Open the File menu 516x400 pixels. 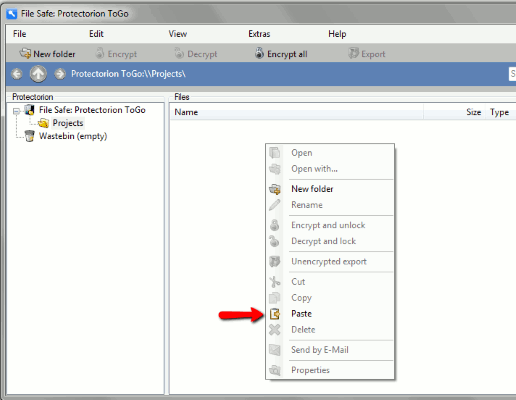click(19, 34)
